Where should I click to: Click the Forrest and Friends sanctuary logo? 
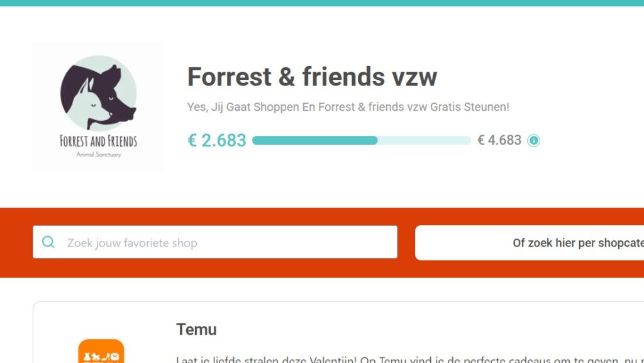[98, 108]
